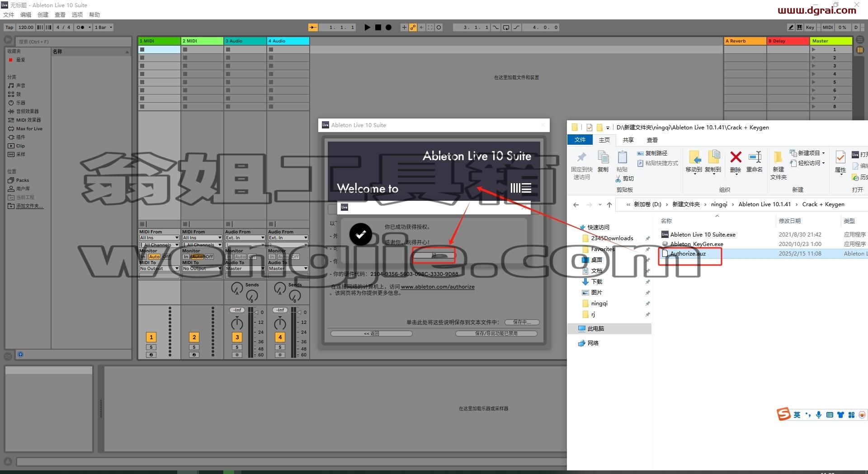868x474 pixels.
Task: Select Ableton_KeyGen.exe in Explorer
Action: (x=697, y=244)
